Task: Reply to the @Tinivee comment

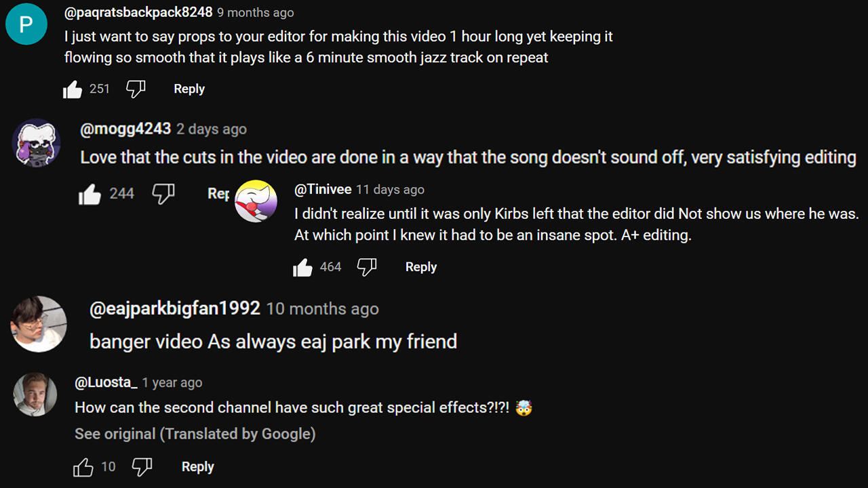Action: point(421,267)
